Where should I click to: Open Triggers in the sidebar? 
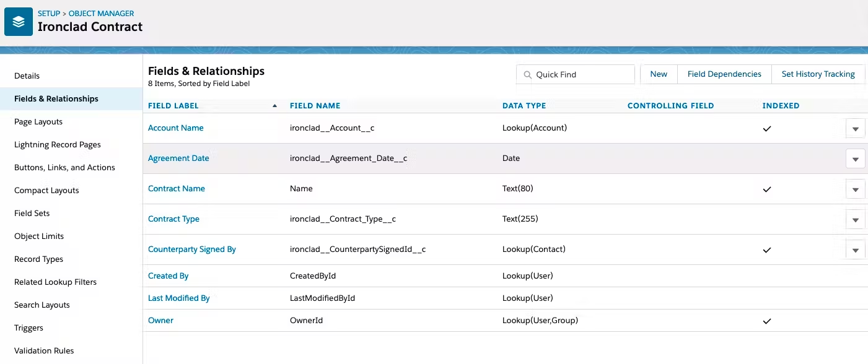tap(28, 327)
